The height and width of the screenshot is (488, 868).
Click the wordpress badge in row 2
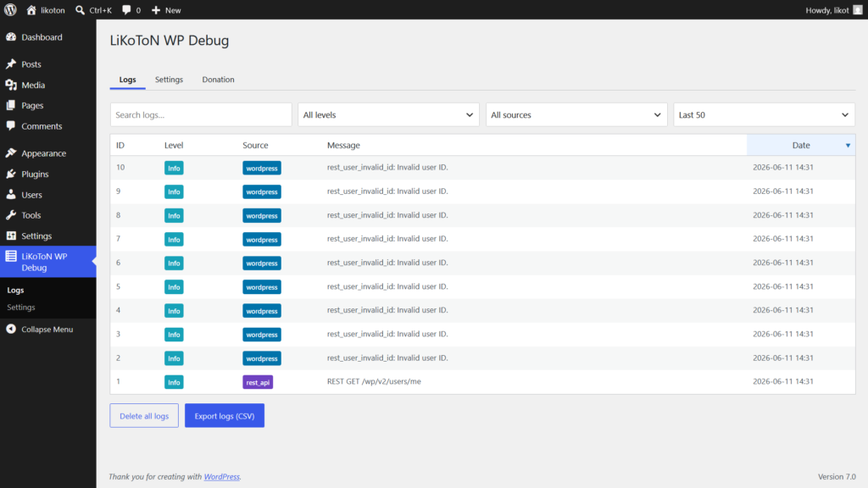pos(262,358)
